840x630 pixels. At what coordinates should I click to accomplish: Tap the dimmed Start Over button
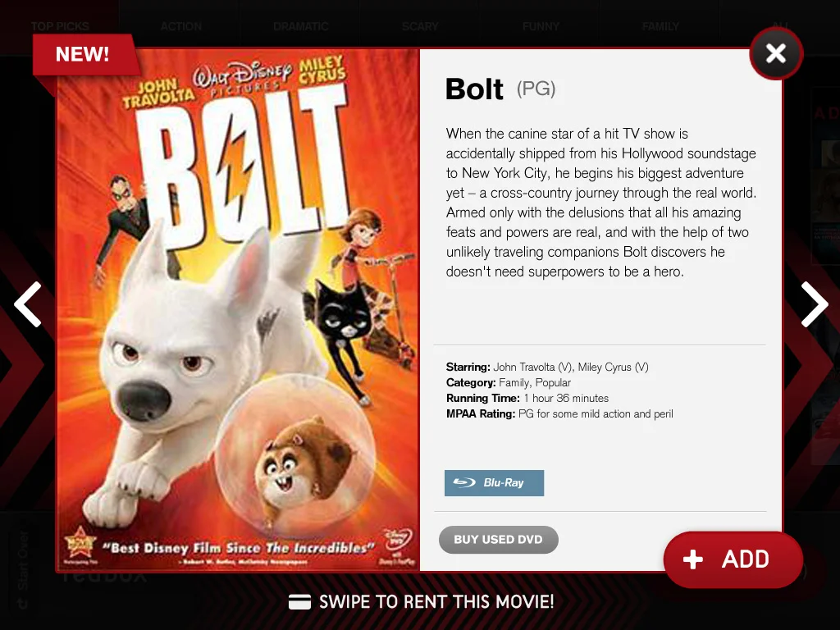click(x=23, y=569)
